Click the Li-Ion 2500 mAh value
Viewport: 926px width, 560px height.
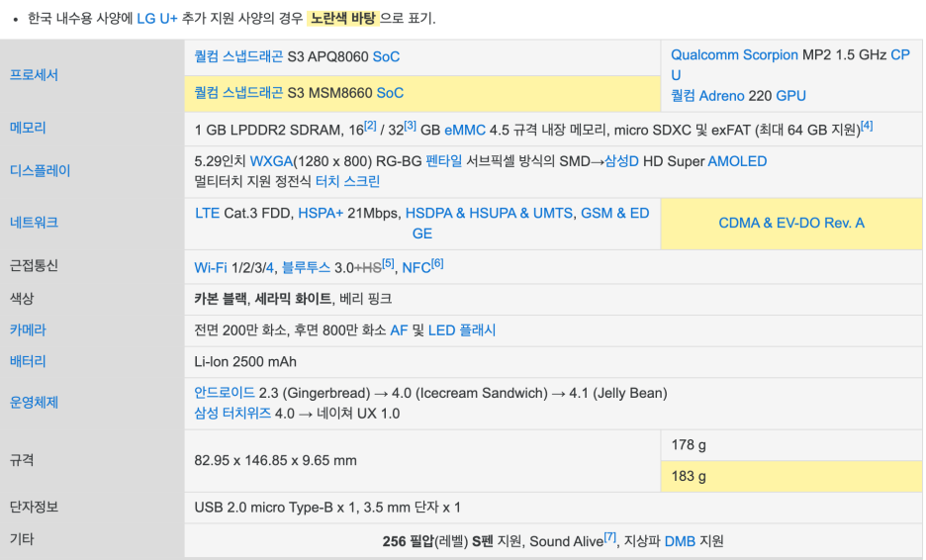click(245, 361)
